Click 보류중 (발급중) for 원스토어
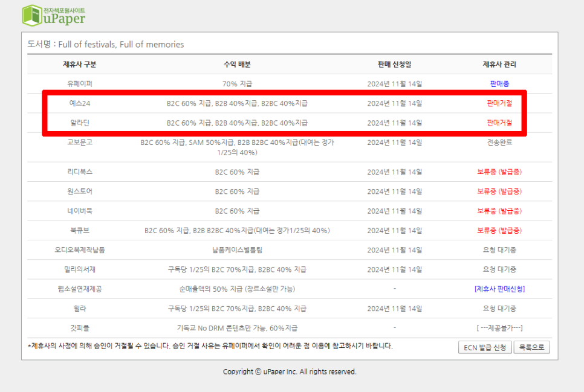The height and width of the screenshot is (392, 584). click(499, 191)
